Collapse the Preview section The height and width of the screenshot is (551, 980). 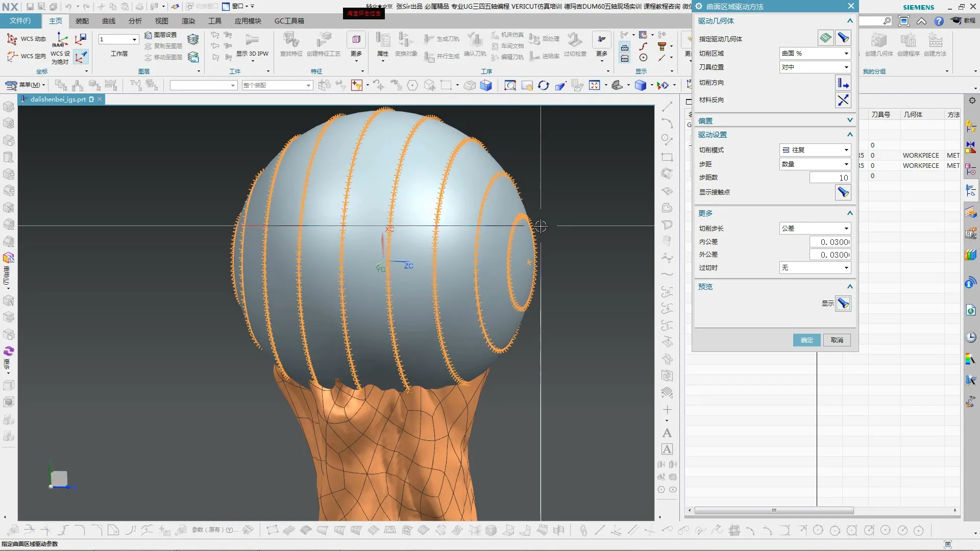click(x=849, y=287)
